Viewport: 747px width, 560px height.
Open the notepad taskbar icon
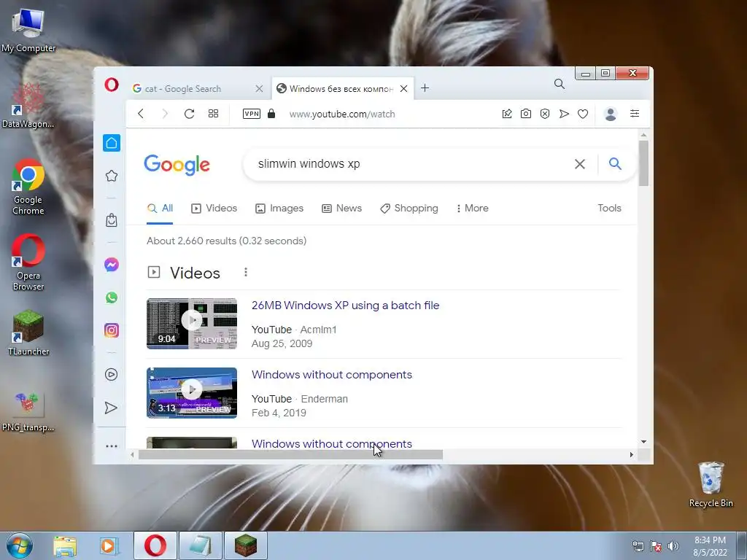pyautogui.click(x=201, y=545)
